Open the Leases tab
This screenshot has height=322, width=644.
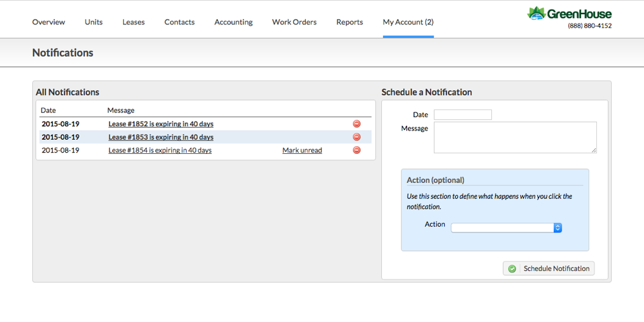point(133,22)
